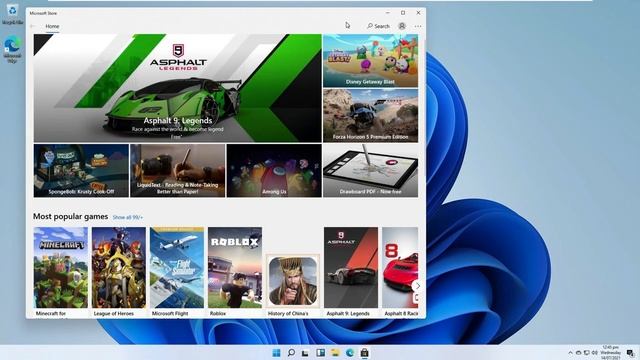640x360 pixels.
Task: Open taskbar Search magnifier icon
Action: [291, 353]
